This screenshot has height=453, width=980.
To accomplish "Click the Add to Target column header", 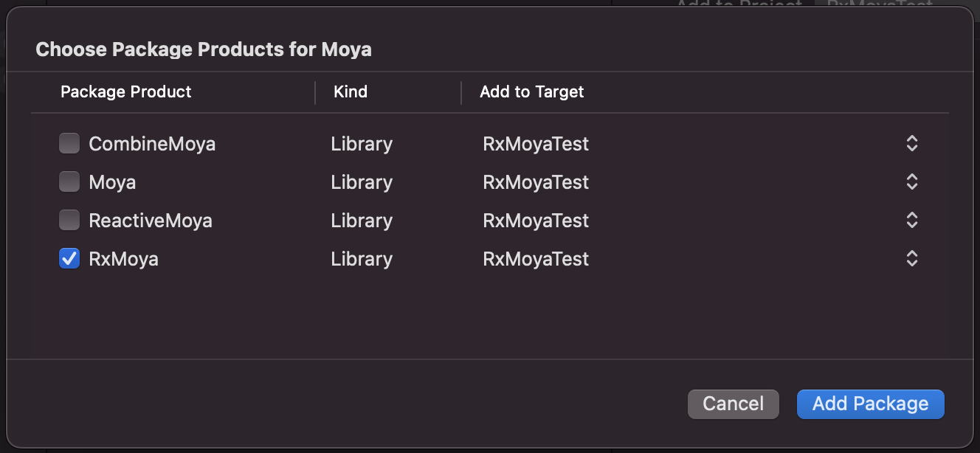I will tap(531, 91).
